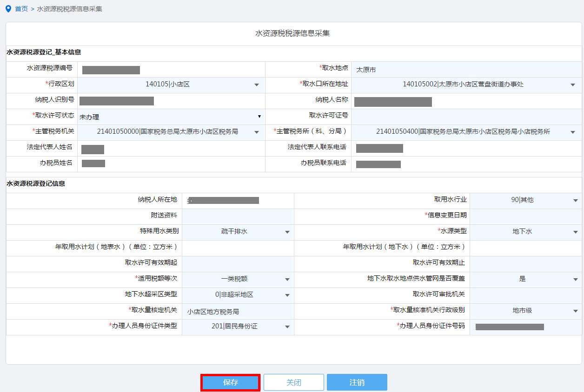
Task: Focus the 取水许可证号 input field
Action: (x=466, y=116)
